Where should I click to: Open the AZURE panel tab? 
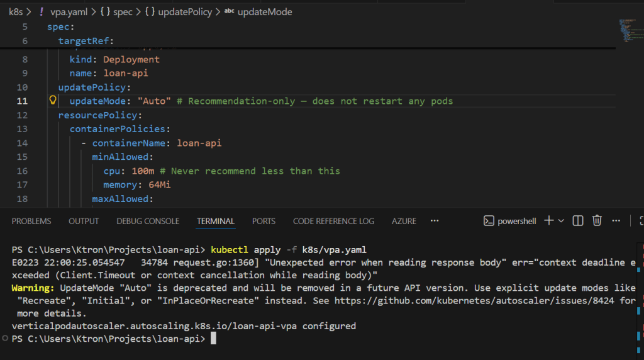pyautogui.click(x=404, y=221)
